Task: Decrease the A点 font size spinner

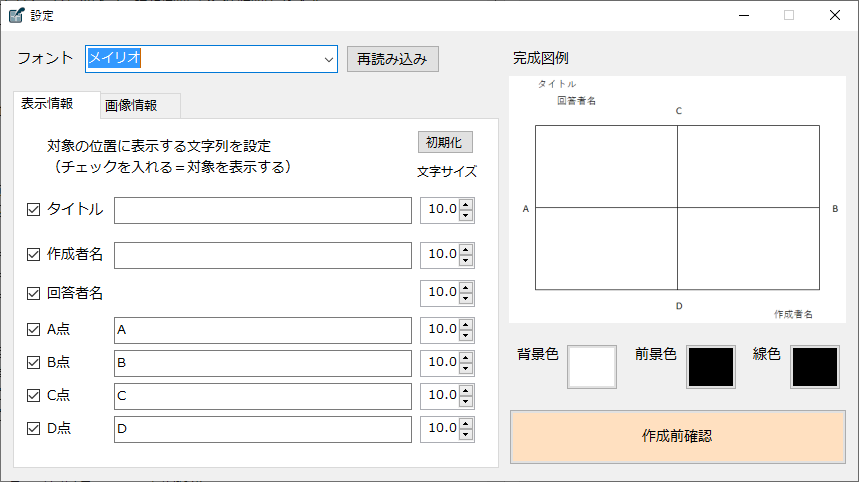Action: [466, 335]
